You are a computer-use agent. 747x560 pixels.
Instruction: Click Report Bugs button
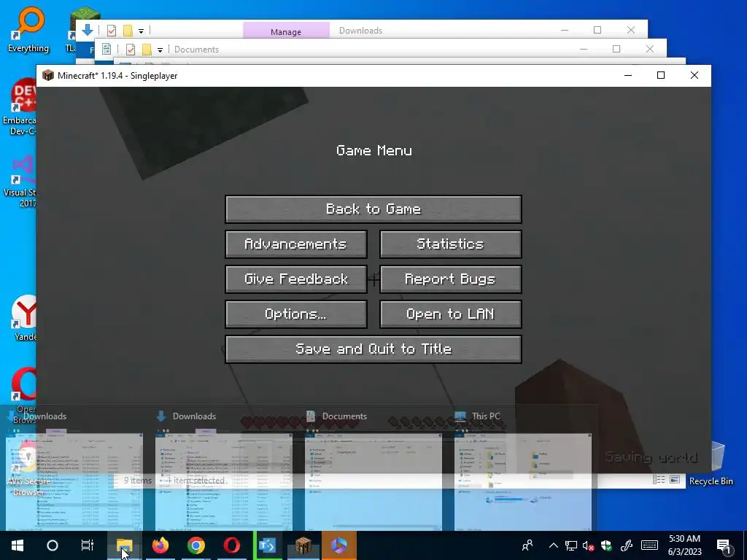pos(450,279)
